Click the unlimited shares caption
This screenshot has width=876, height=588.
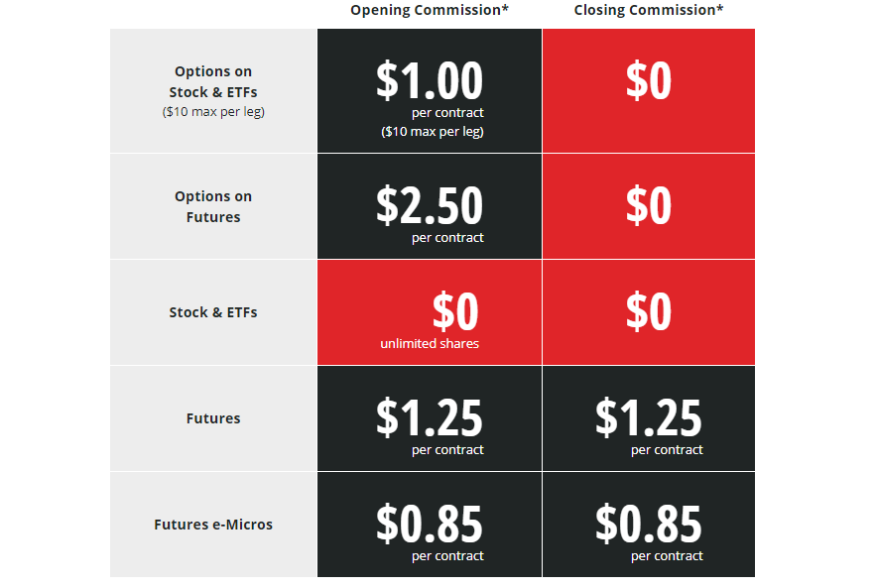pos(429,343)
